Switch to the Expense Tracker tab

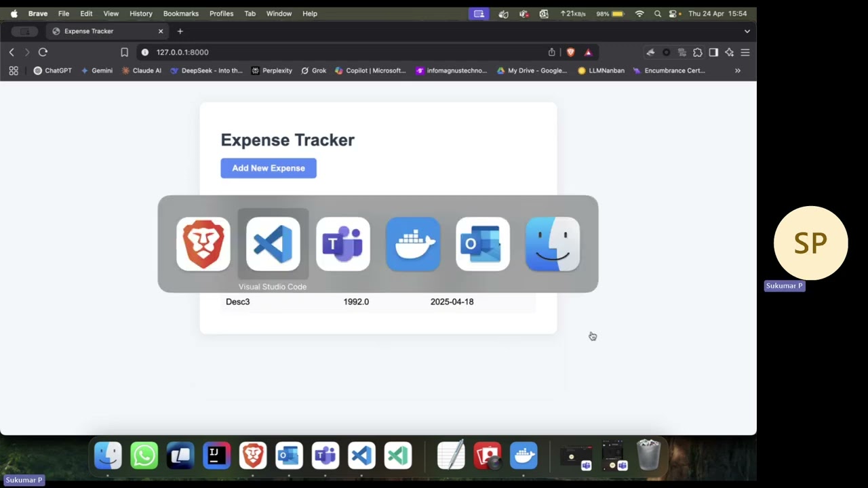click(x=108, y=31)
